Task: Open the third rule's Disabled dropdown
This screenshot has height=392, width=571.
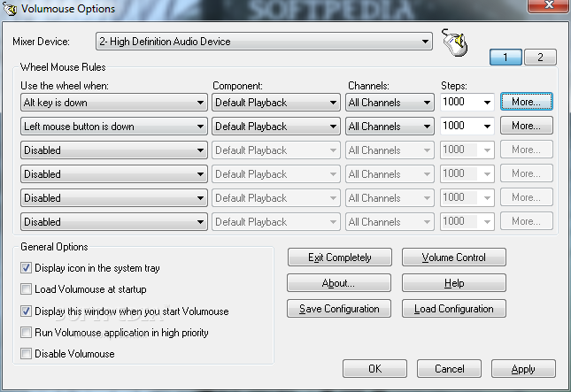Action: [x=114, y=150]
